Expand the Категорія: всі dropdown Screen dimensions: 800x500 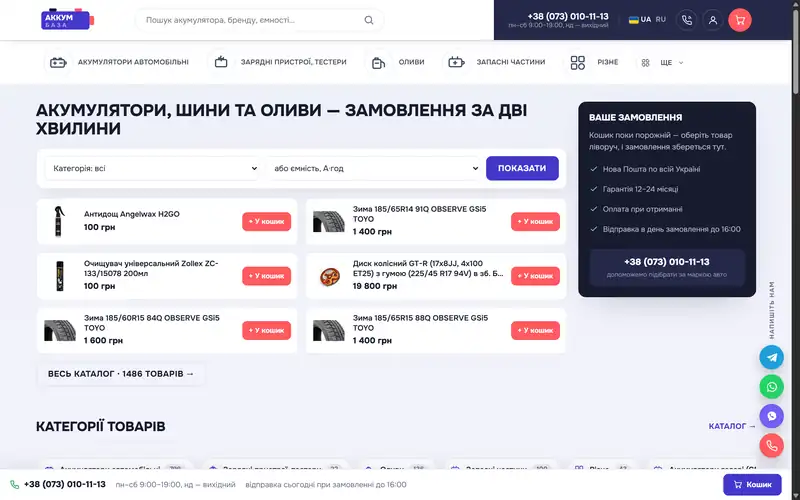click(x=152, y=168)
